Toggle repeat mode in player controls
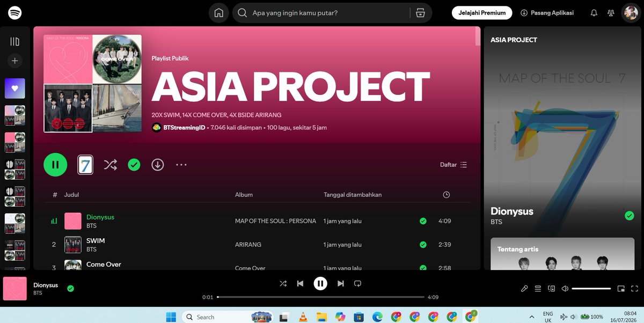Image resolution: width=644 pixels, height=323 pixels. click(x=358, y=283)
